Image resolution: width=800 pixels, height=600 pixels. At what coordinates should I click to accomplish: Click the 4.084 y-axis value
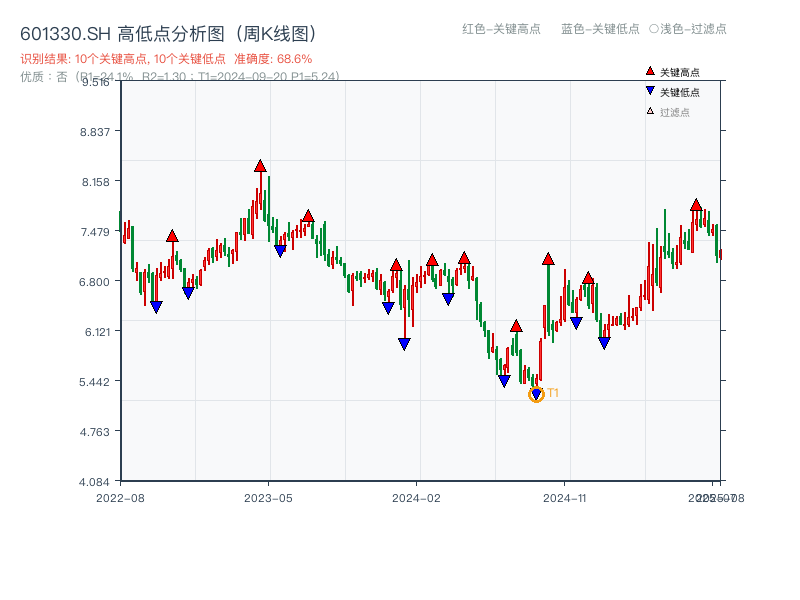click(94, 482)
